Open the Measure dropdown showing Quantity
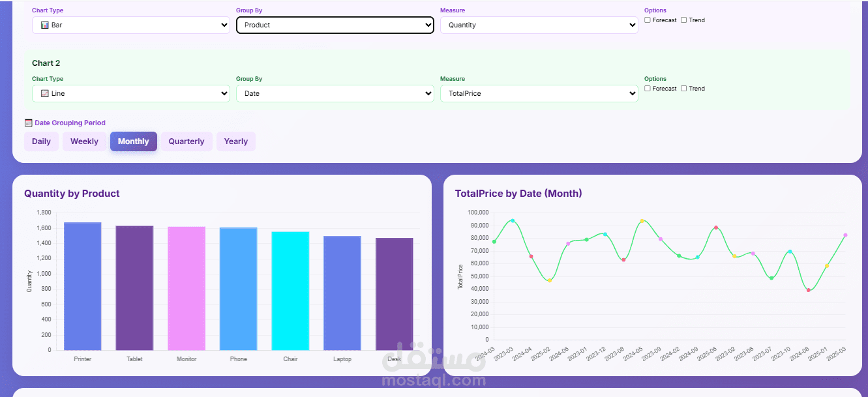 point(539,24)
